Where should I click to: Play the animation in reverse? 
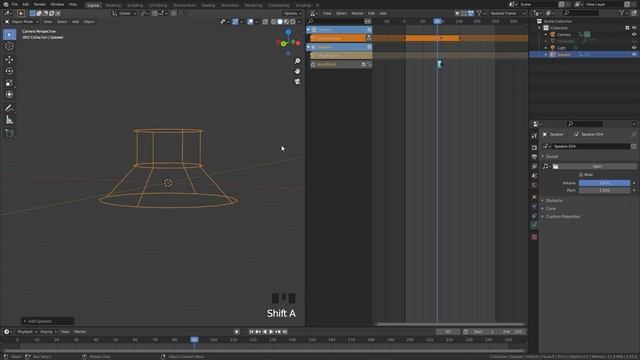(264, 332)
